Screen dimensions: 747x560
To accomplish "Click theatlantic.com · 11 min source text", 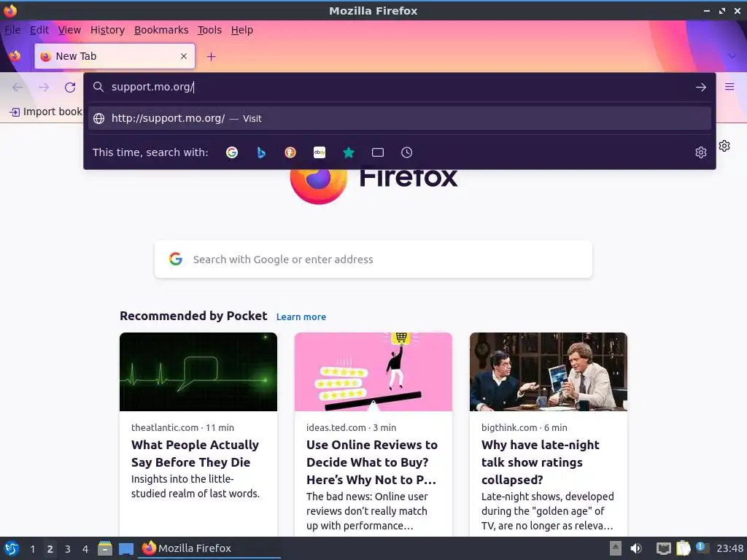I will pyautogui.click(x=182, y=427).
